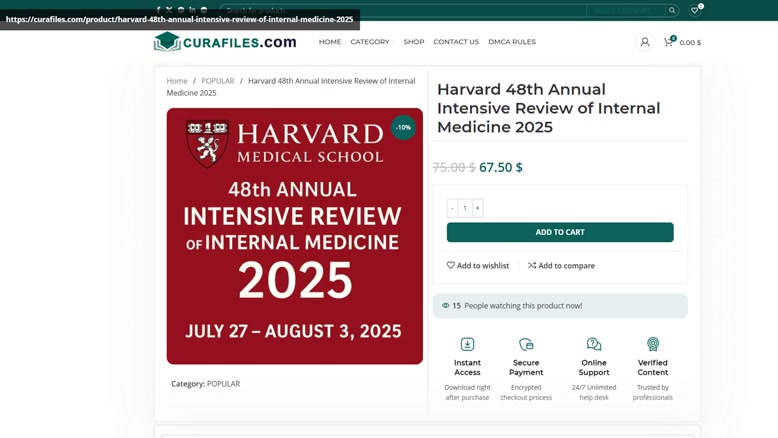Open the Facebook social icon
The height and width of the screenshot is (438, 778).
158,10
